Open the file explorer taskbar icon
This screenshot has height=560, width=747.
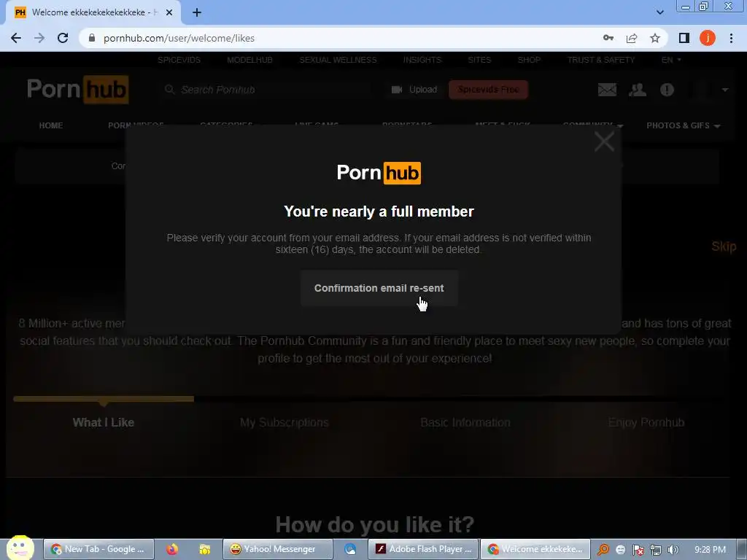click(x=205, y=550)
